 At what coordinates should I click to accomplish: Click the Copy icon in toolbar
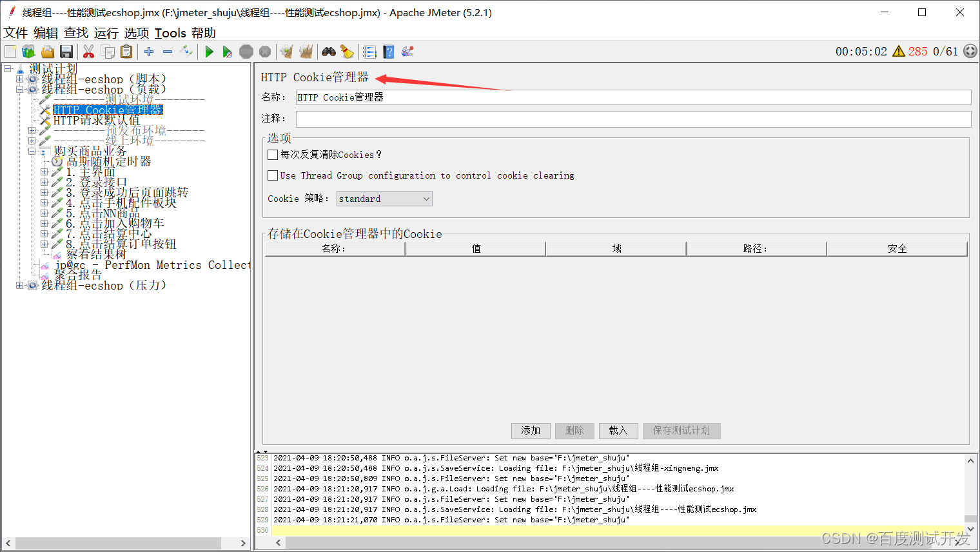[x=108, y=52]
